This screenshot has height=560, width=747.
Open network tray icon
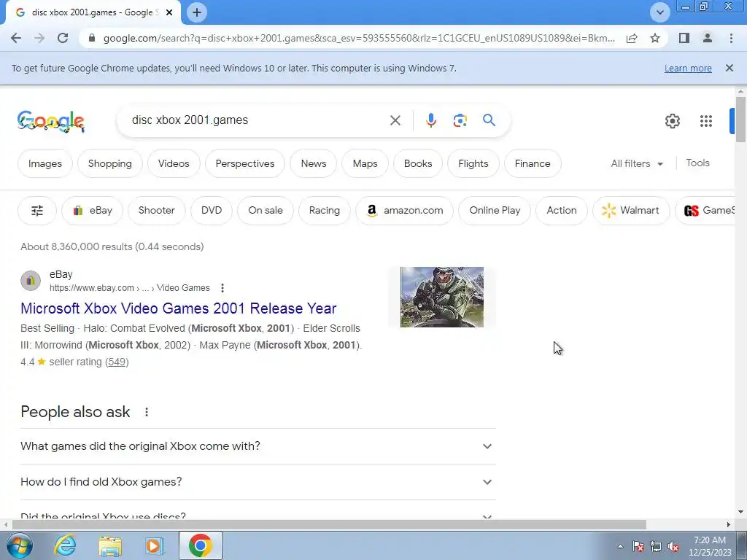[656, 546]
